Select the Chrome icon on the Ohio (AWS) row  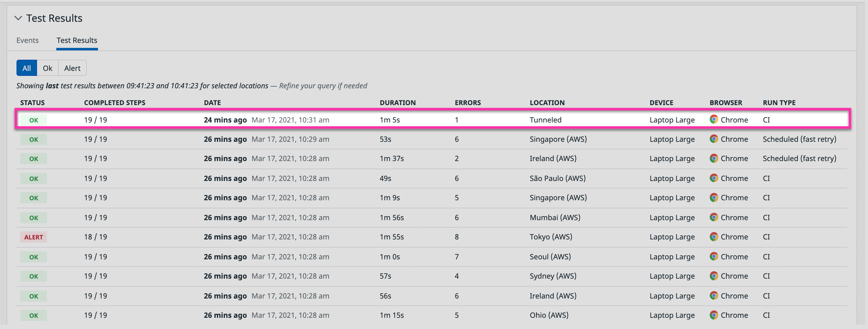pos(714,315)
